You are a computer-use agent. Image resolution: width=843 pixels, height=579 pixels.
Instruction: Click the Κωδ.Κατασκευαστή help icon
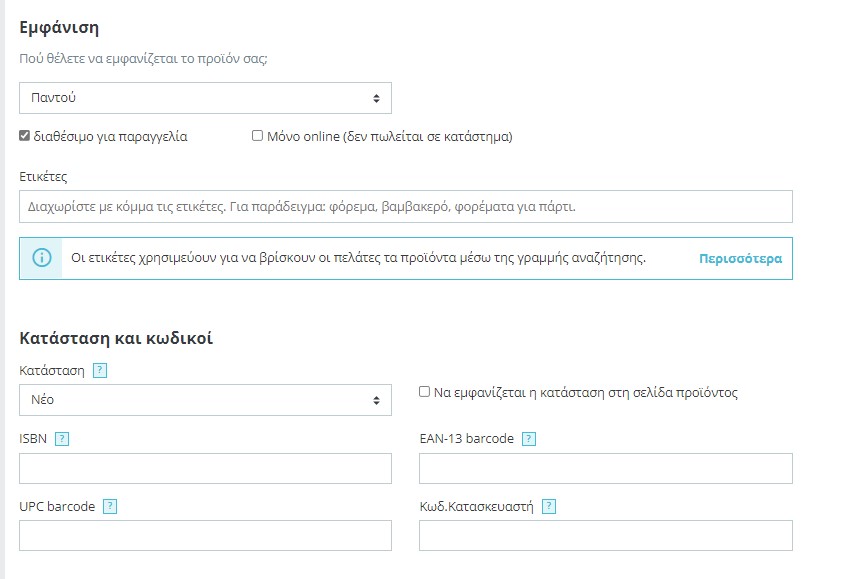(x=549, y=506)
